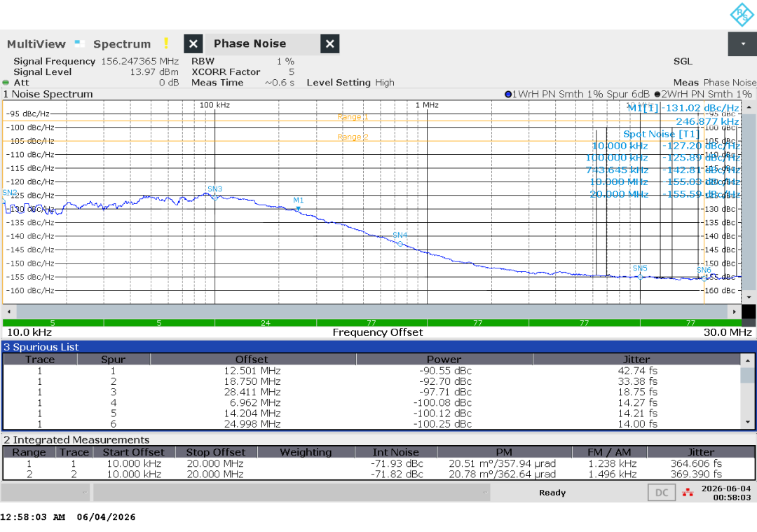Click the Offset column header in Spurious List

click(x=252, y=359)
